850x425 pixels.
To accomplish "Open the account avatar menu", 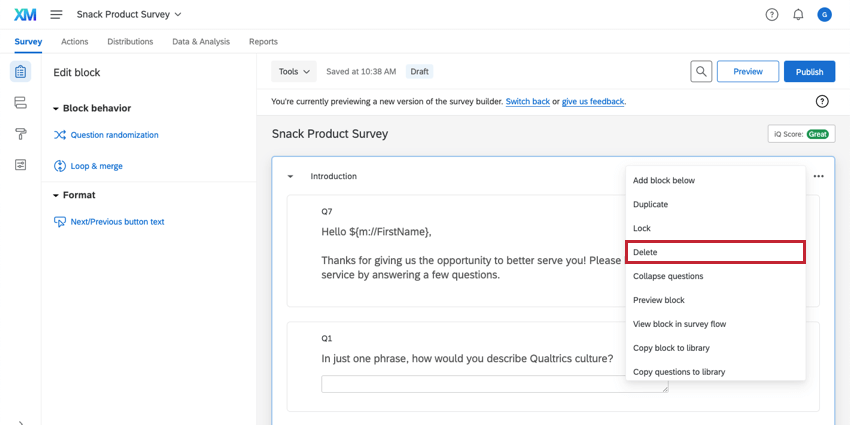I will tap(824, 14).
